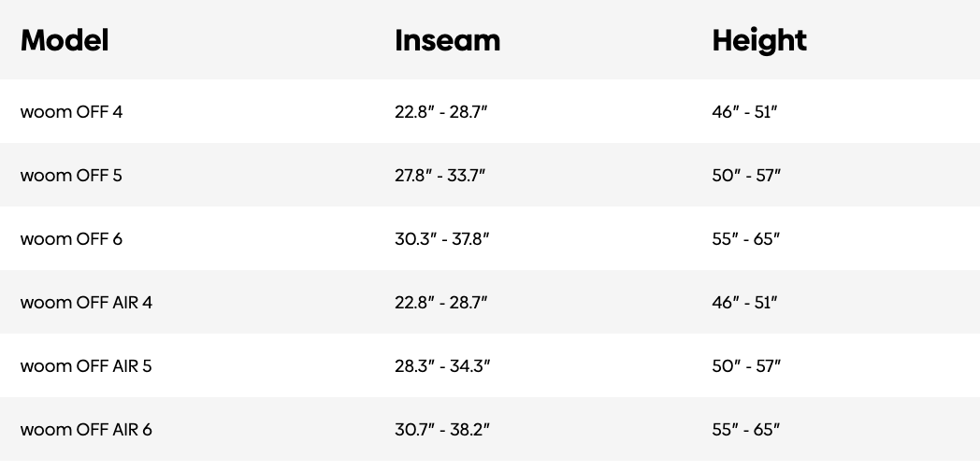Click the Height column header

[759, 40]
